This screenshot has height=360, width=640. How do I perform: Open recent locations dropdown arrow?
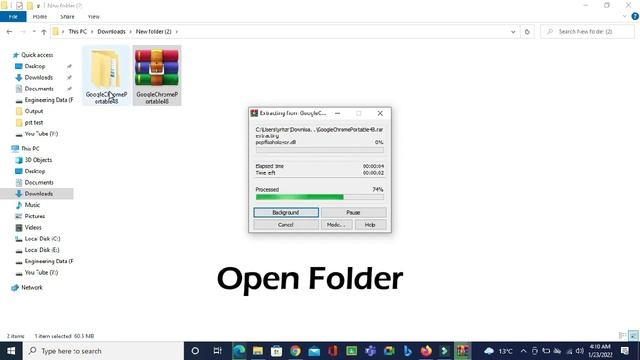coord(34,31)
